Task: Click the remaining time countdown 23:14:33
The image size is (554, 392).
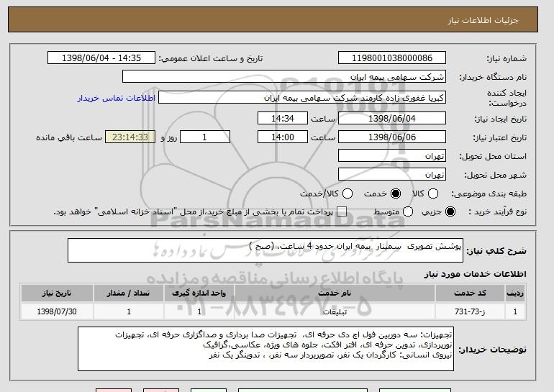Action: tap(130, 137)
